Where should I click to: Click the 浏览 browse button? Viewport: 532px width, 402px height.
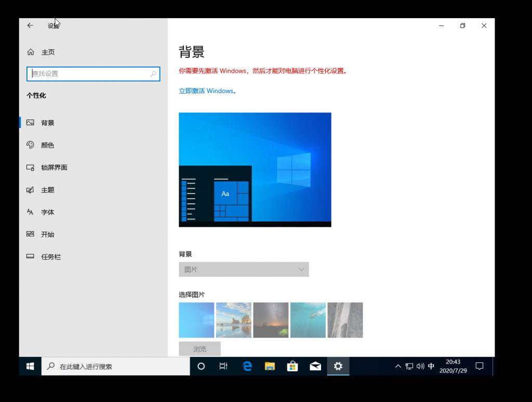[x=199, y=348]
